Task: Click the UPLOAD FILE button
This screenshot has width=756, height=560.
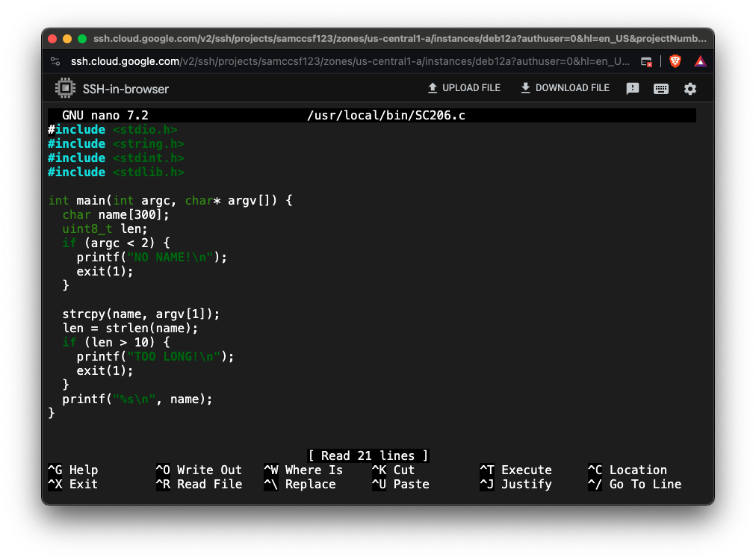Action: point(463,88)
